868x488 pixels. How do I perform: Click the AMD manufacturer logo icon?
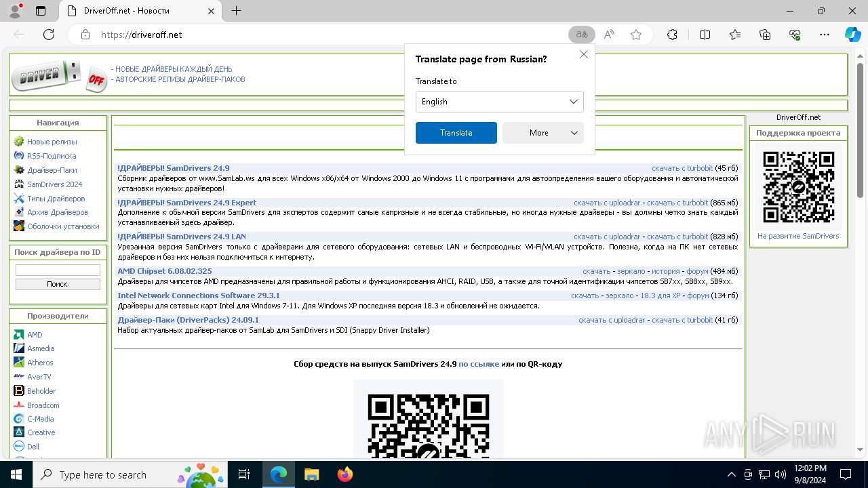(19, 335)
